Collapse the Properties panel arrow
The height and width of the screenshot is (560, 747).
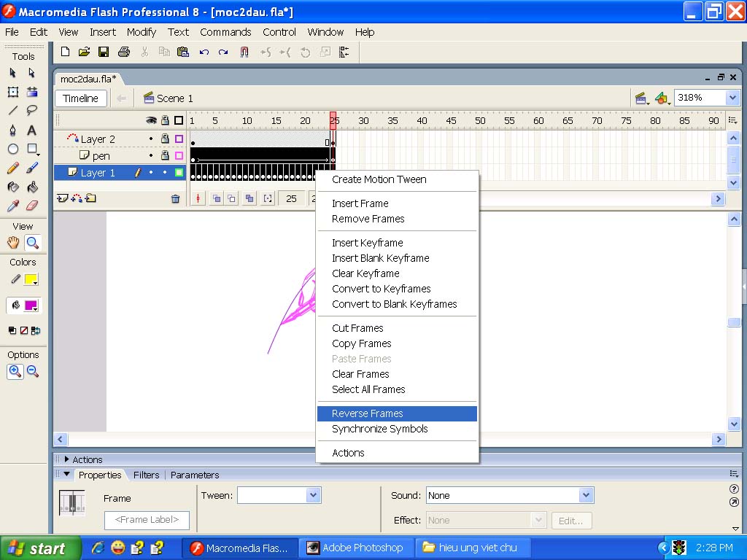point(66,474)
